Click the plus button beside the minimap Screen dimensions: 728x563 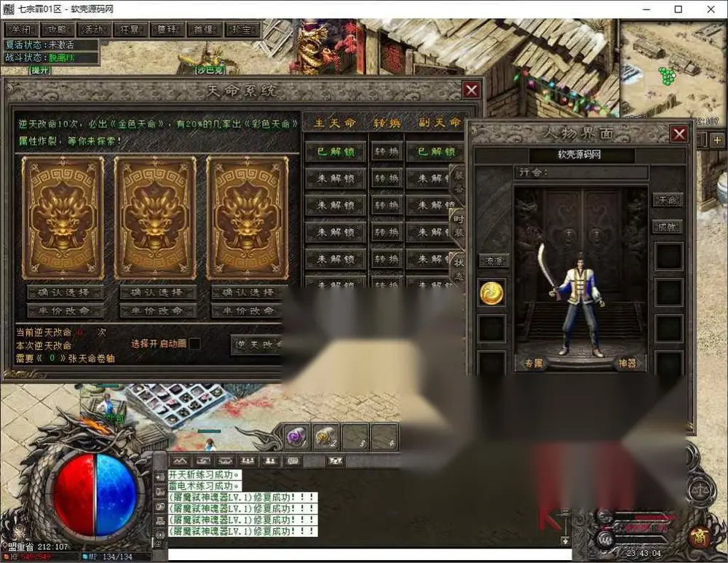tap(717, 140)
